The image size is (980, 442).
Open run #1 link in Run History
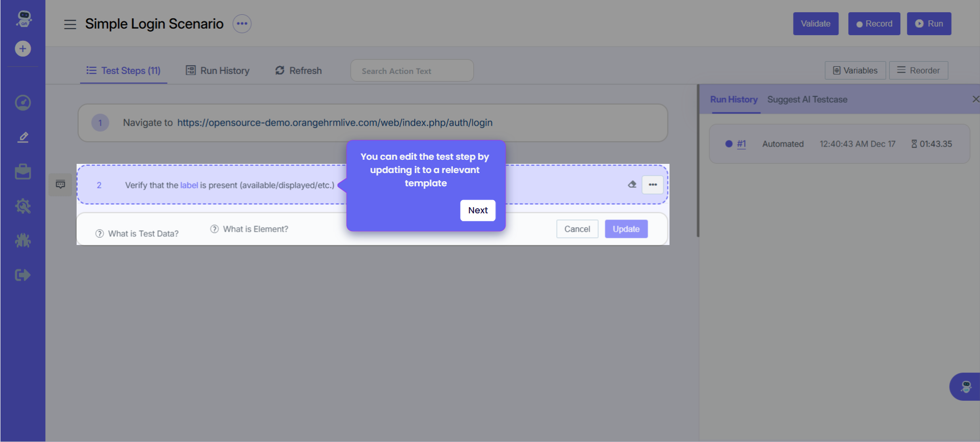point(741,144)
